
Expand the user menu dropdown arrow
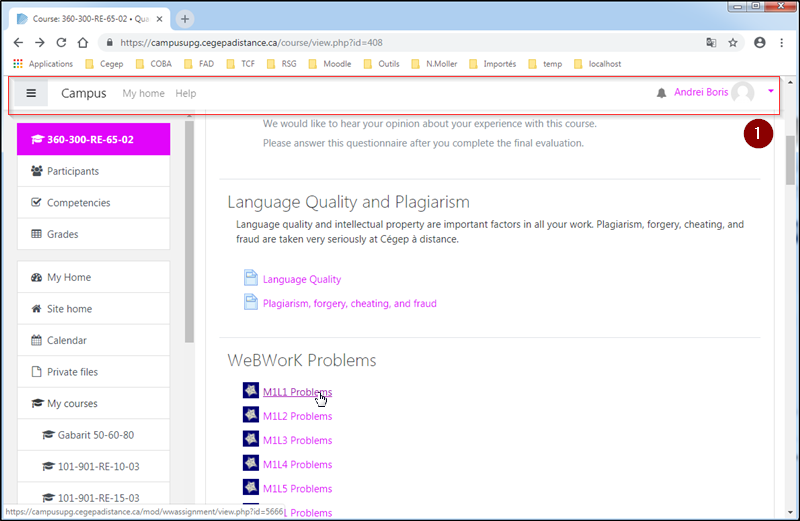click(771, 92)
